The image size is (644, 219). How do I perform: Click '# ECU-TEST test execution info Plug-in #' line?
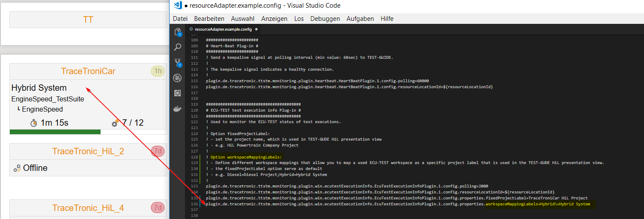point(253,110)
